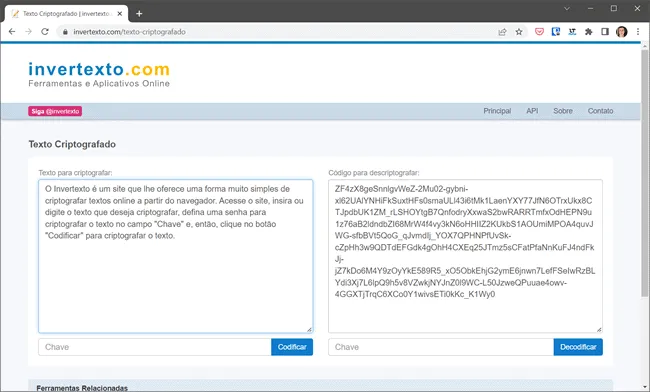This screenshot has height=392, width=650.
Task: Open Chrome's three-dot menu
Action: point(638,32)
